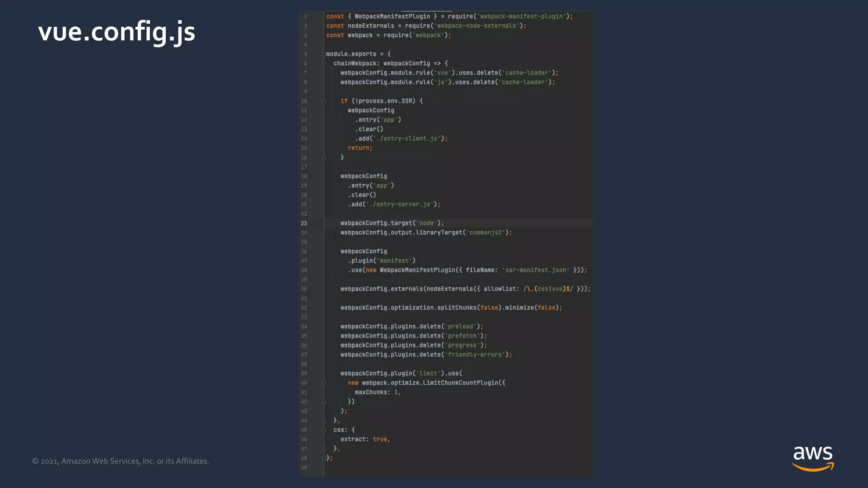Click the WebpackManifestPlugin identifier on line 1

[x=392, y=17]
